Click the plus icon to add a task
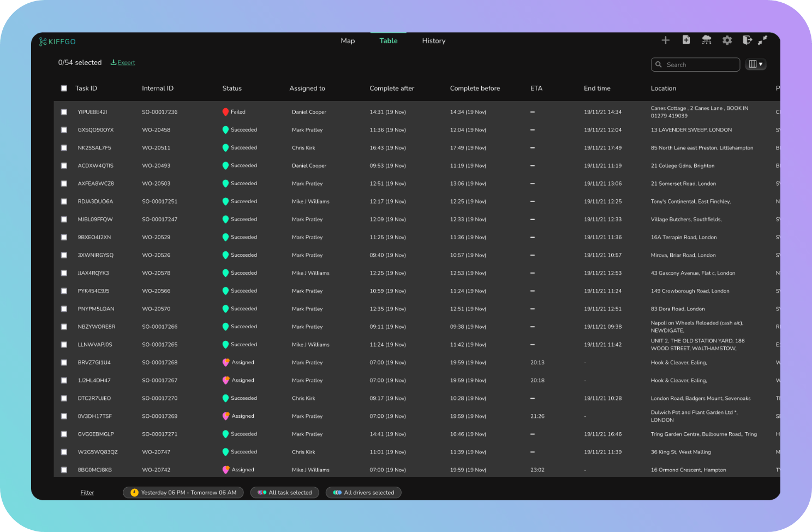 665,40
